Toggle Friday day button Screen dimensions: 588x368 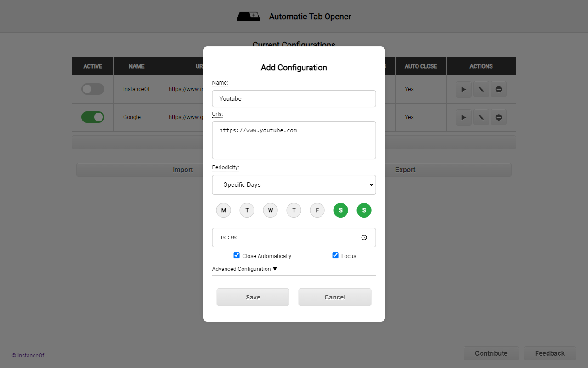tap(317, 210)
